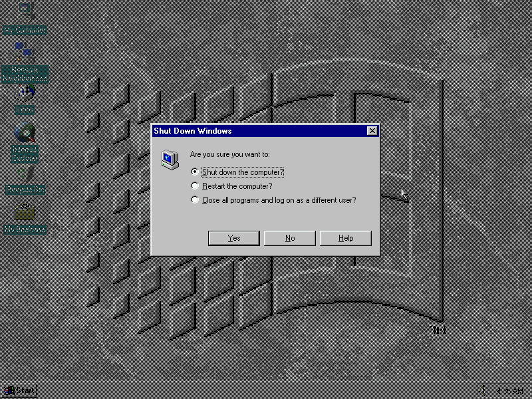
Task: Close the Shut Down Windows dialog
Action: (372, 131)
